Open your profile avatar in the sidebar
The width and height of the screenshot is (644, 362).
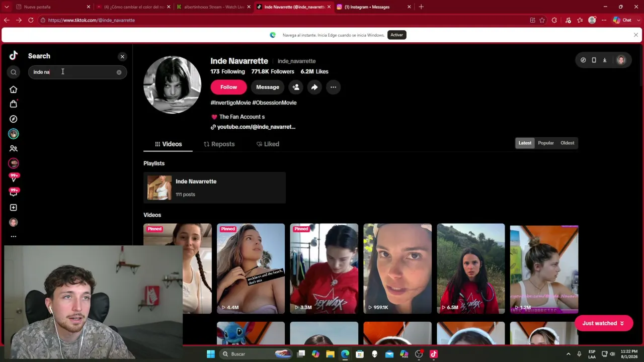tap(14, 222)
